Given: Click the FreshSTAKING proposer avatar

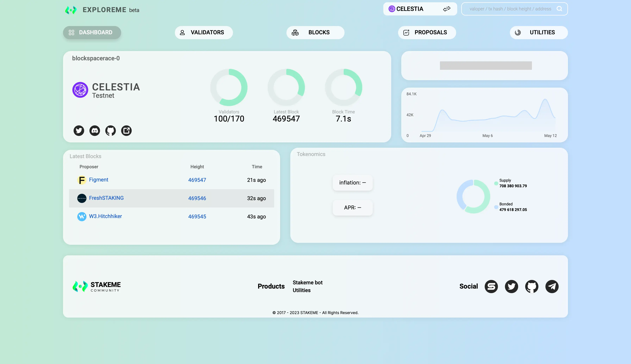Looking at the screenshot, I should (x=82, y=198).
